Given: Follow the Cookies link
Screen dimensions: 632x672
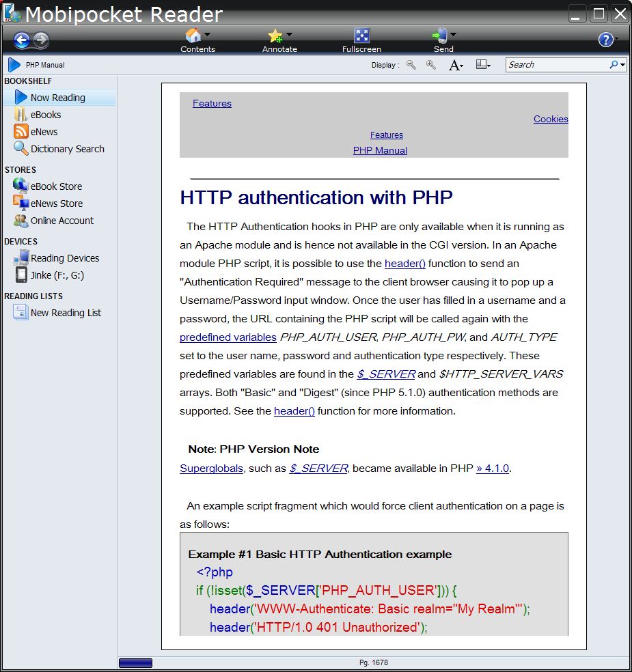Looking at the screenshot, I should [551, 119].
